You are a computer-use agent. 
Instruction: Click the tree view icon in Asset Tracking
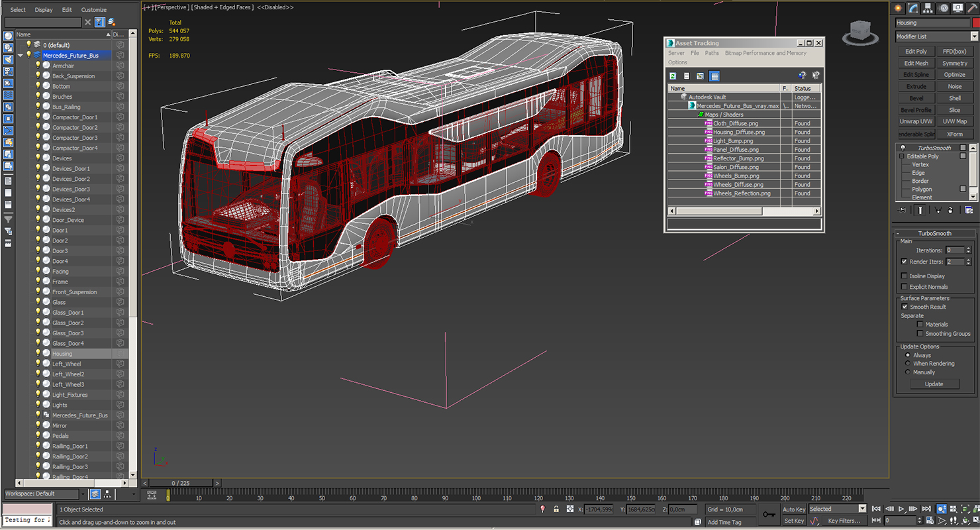pyautogui.click(x=700, y=76)
